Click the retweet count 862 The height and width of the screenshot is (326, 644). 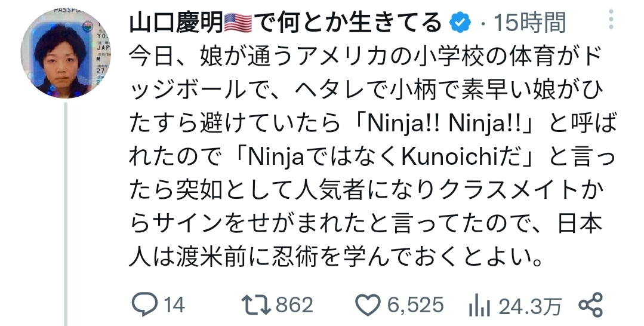[294, 306]
